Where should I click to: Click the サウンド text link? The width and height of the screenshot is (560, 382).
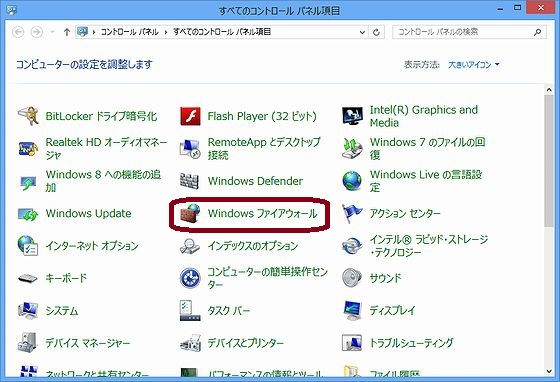(x=385, y=278)
